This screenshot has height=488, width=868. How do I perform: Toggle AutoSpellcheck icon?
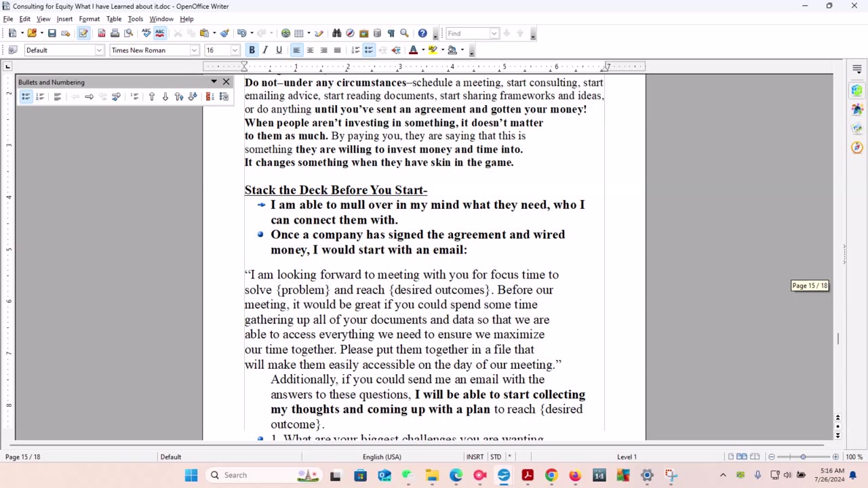pyautogui.click(x=160, y=33)
